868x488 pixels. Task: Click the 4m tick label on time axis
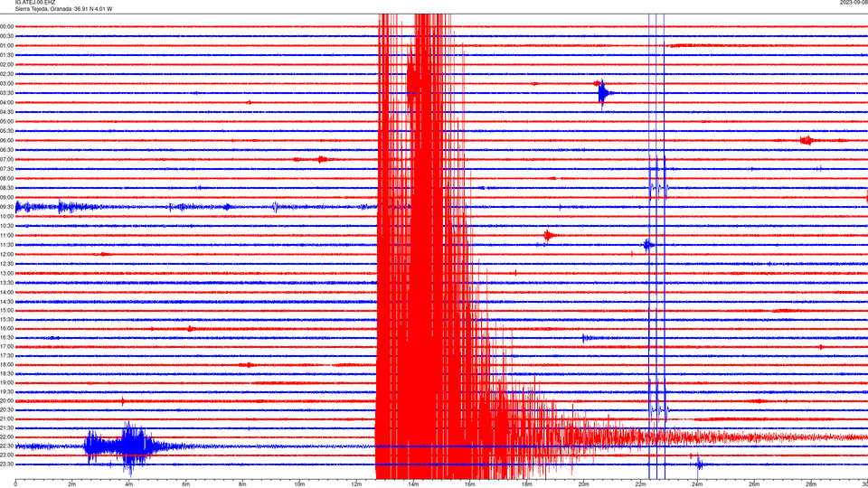click(x=129, y=484)
